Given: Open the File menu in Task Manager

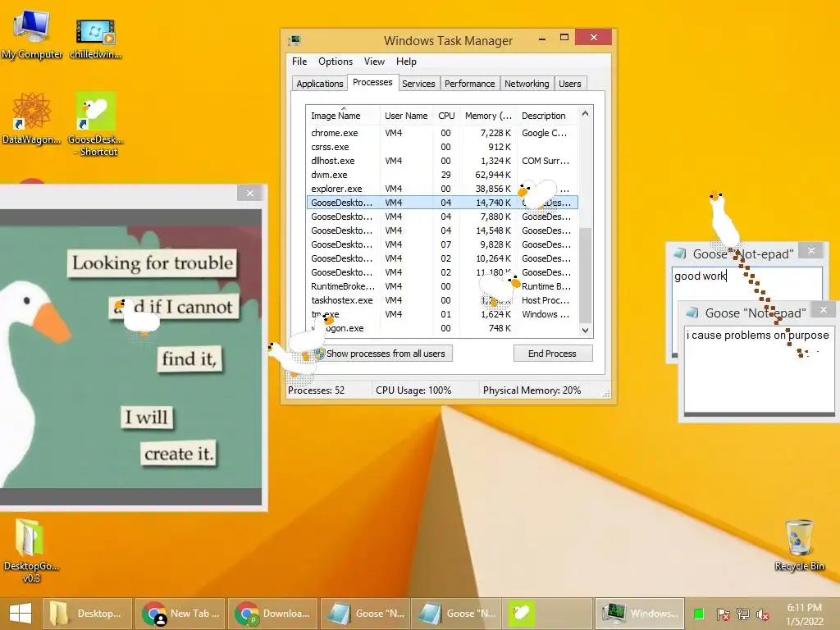Looking at the screenshot, I should coord(299,61).
